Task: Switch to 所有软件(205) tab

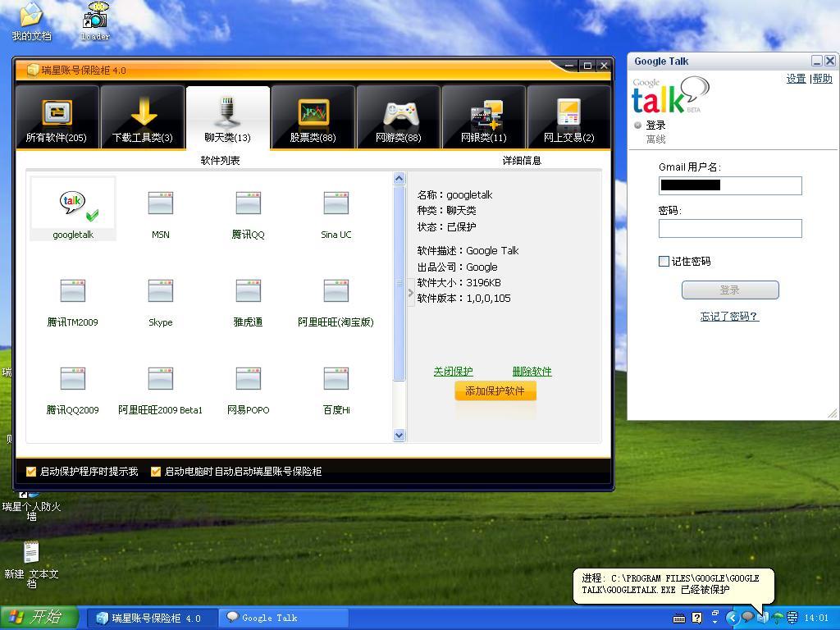Action: (57, 116)
